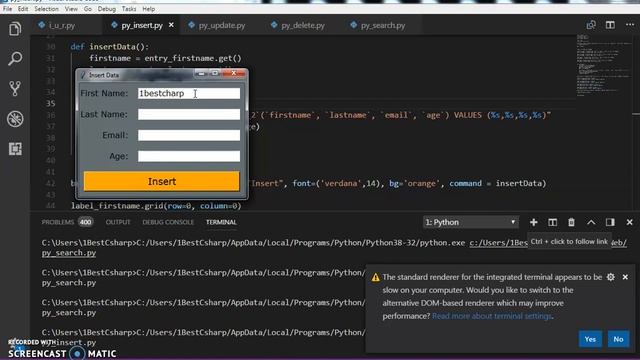Close the py_insert.py tab

click(171, 25)
